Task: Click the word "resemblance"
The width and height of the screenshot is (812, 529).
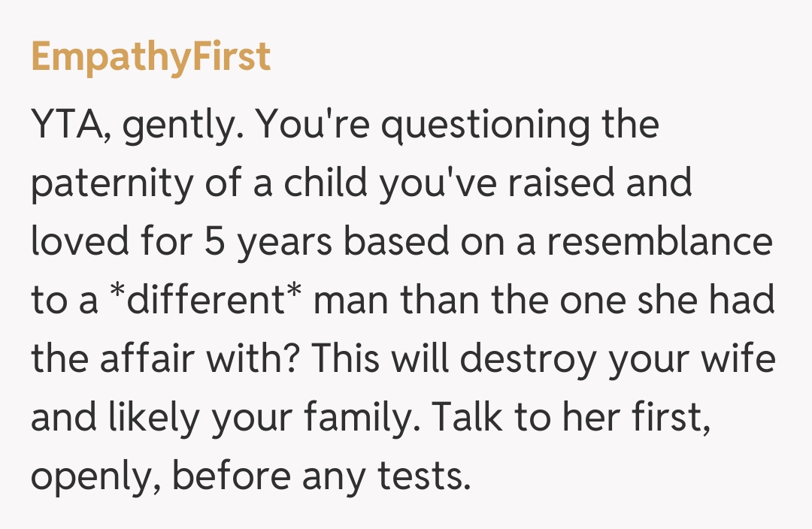Action: coord(661,242)
